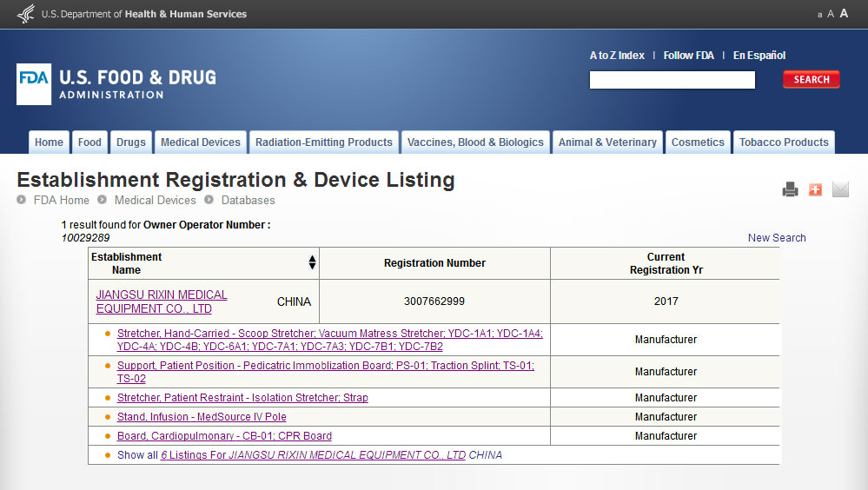The image size is (868, 490).
Task: Select the medium text size 'A'
Action: coord(831,15)
